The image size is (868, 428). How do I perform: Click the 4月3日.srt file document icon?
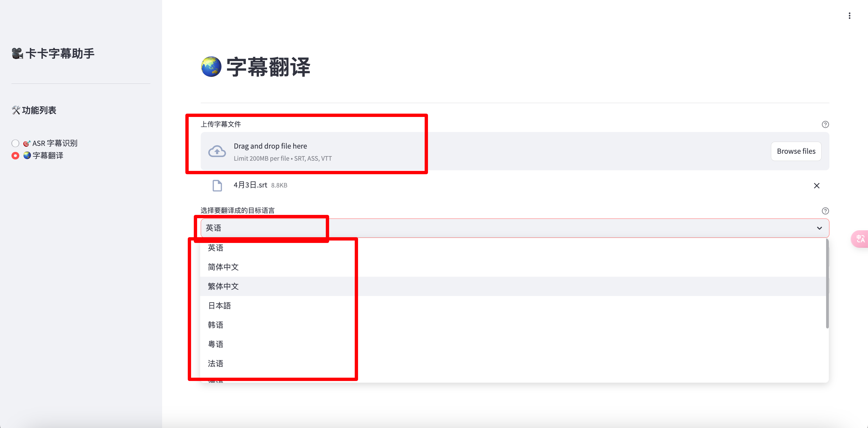coord(217,186)
